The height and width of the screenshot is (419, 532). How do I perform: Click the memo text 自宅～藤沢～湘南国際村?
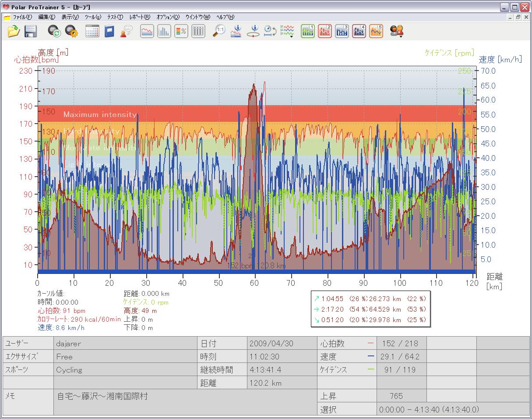tap(102, 396)
